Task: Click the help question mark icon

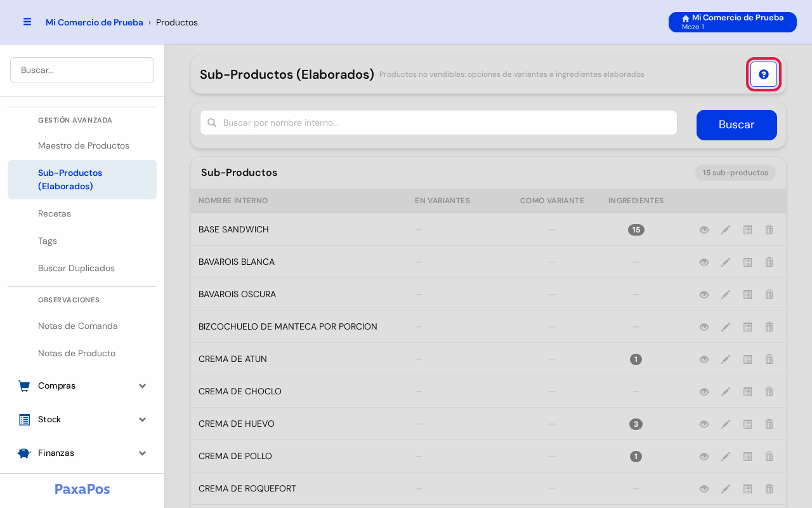Action: [764, 74]
